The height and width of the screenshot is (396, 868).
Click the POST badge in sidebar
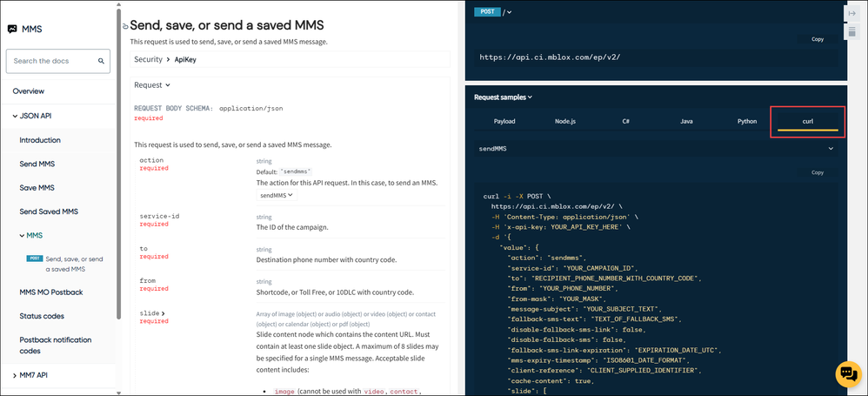pos(34,258)
